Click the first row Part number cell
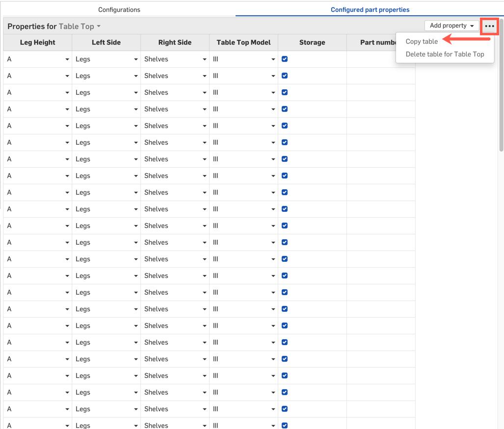Screen dimensions: 504x429 click(x=380, y=59)
